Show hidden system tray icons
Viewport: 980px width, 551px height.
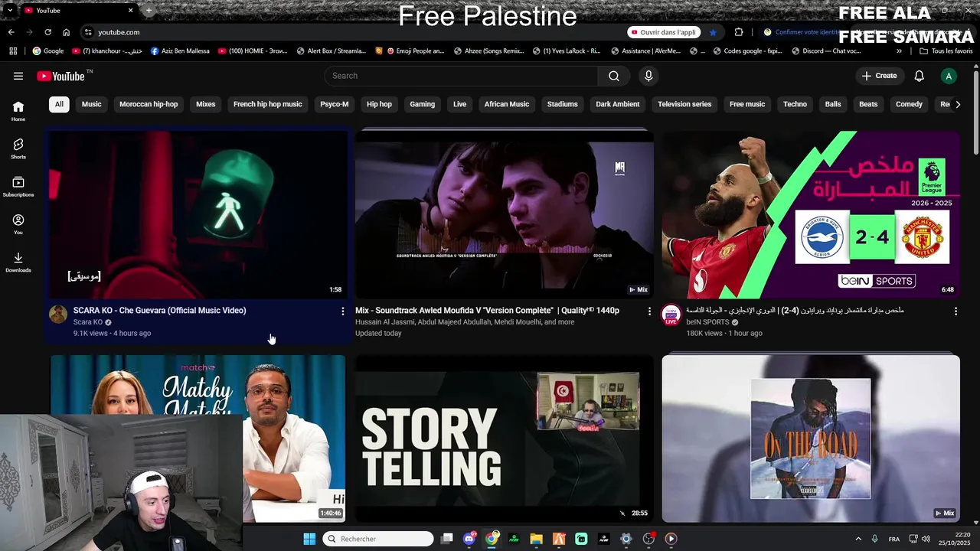pos(858,539)
